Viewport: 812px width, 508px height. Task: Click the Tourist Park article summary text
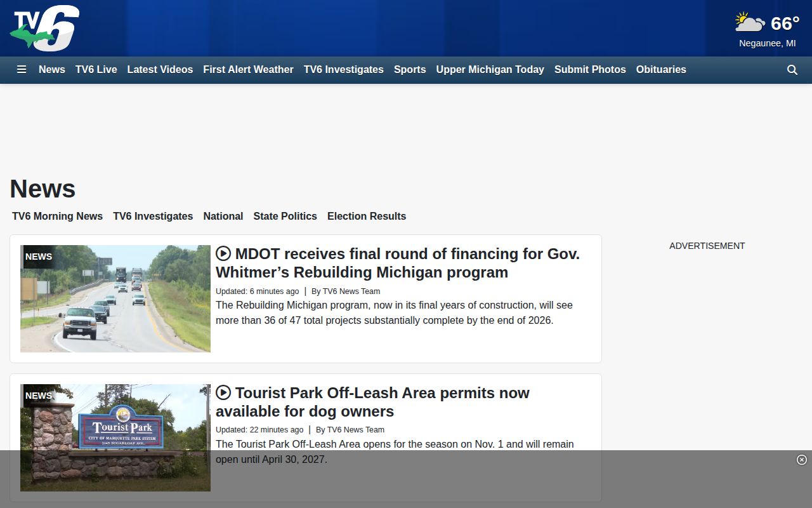pos(395,451)
